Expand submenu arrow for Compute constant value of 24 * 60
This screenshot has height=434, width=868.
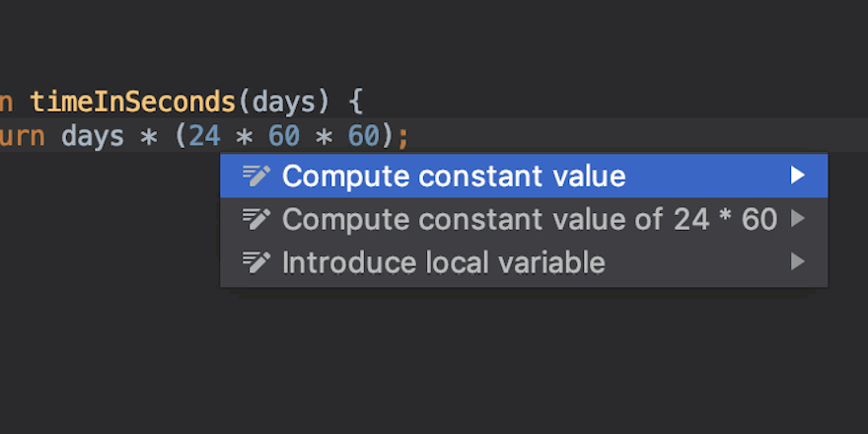pyautogui.click(x=798, y=219)
